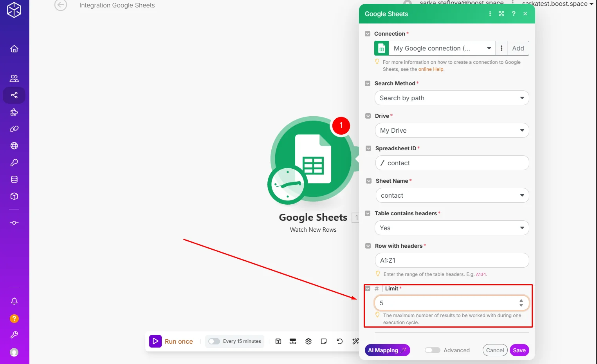
Task: Open the Search Method dropdown
Action: (x=452, y=98)
